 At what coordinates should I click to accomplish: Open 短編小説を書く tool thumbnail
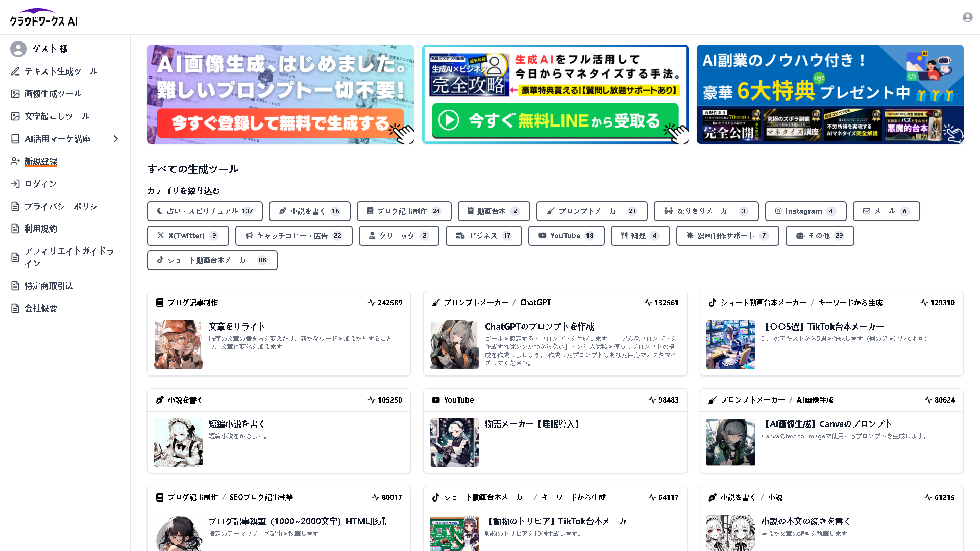click(178, 442)
